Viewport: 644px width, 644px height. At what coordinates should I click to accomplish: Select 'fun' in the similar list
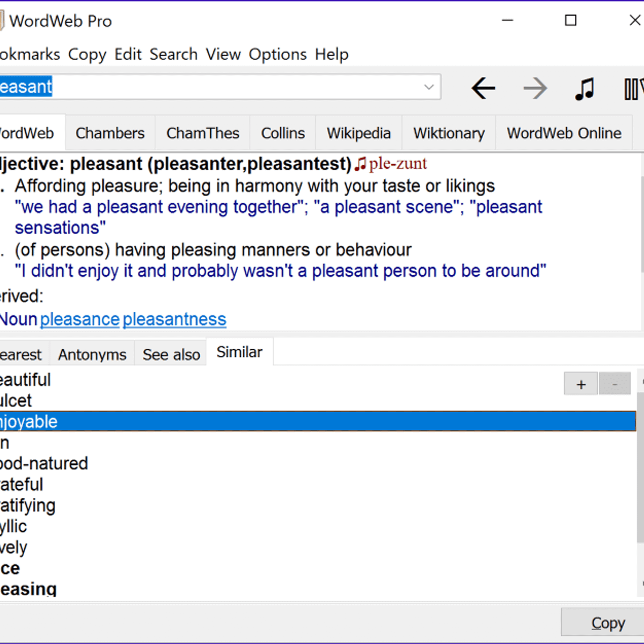tap(318, 443)
